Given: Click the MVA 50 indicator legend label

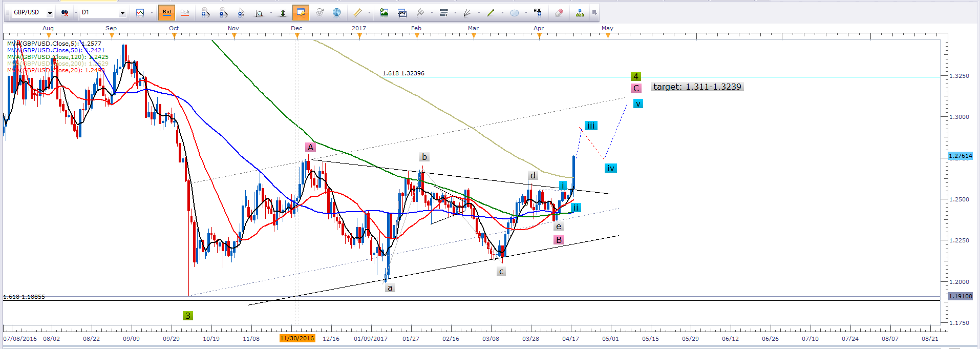Looking at the screenshot, I should coord(55,50).
